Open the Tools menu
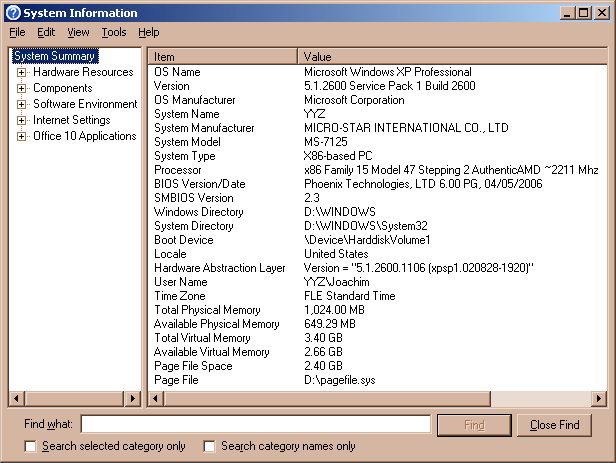Image resolution: width=616 pixels, height=463 pixels. [x=114, y=32]
